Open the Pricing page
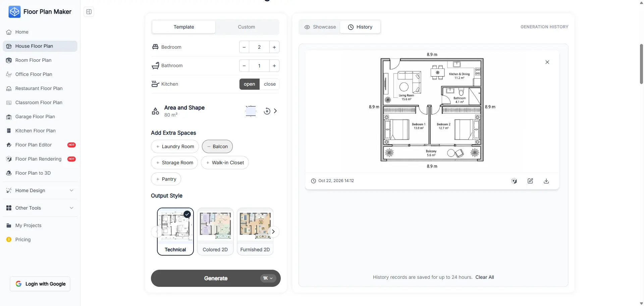This screenshot has height=306, width=644. [40, 239]
